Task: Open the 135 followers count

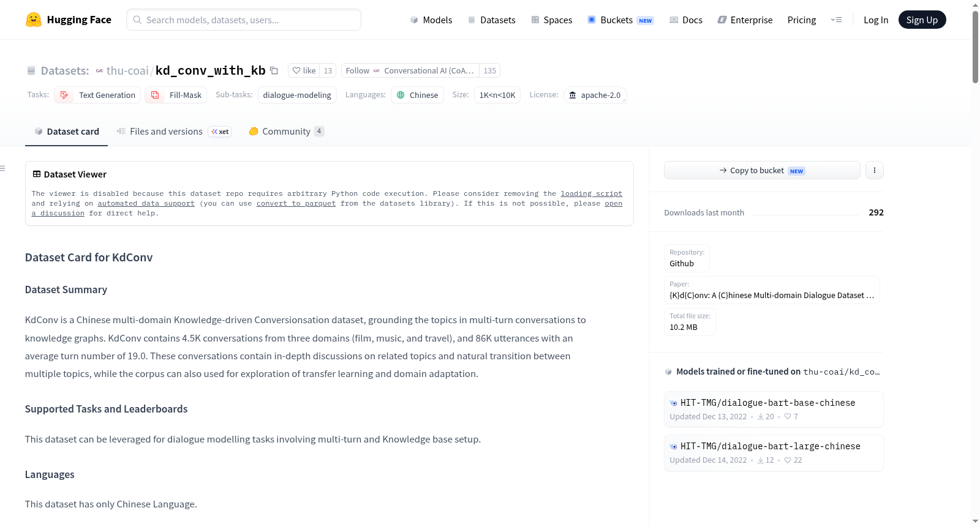Action: tap(489, 70)
